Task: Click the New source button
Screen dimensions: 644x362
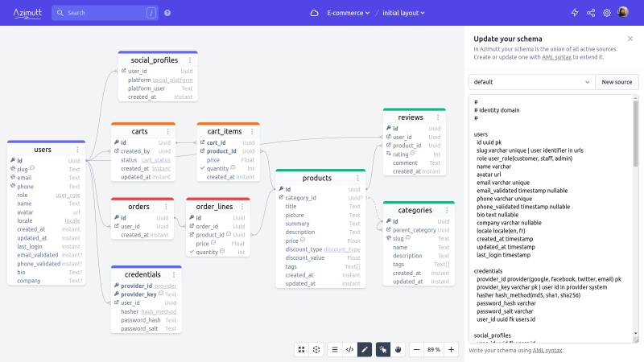Action: coord(617,82)
